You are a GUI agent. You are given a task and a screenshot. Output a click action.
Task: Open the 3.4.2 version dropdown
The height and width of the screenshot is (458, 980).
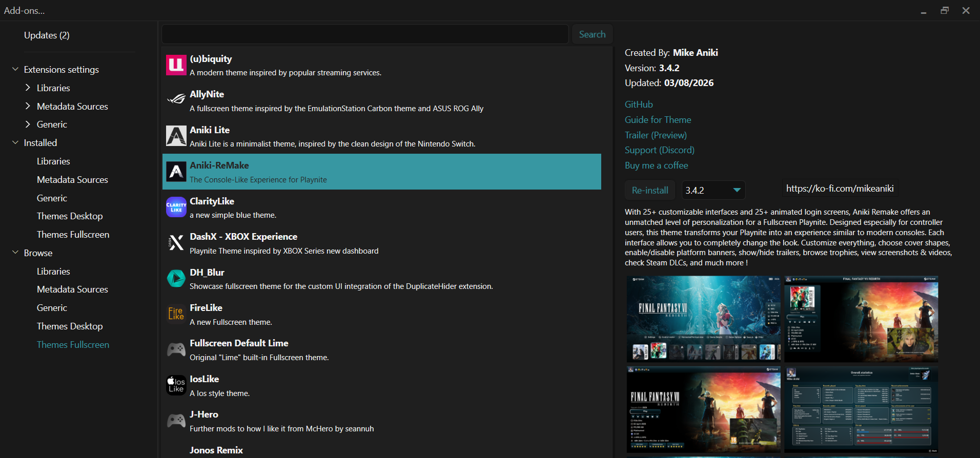pos(713,190)
